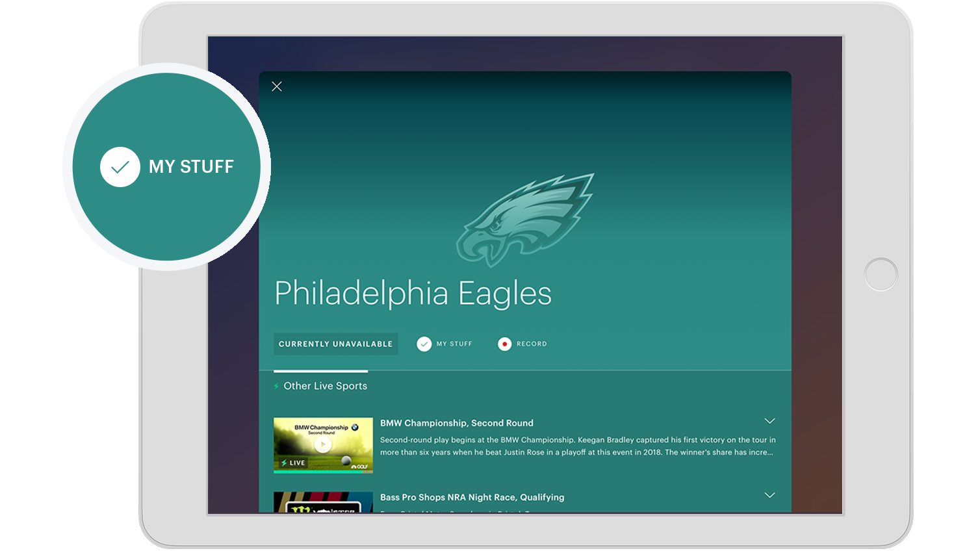Image resolution: width=980 pixels, height=551 pixels.
Task: Open the Bass Pro Shops race thumbnail
Action: (x=323, y=503)
